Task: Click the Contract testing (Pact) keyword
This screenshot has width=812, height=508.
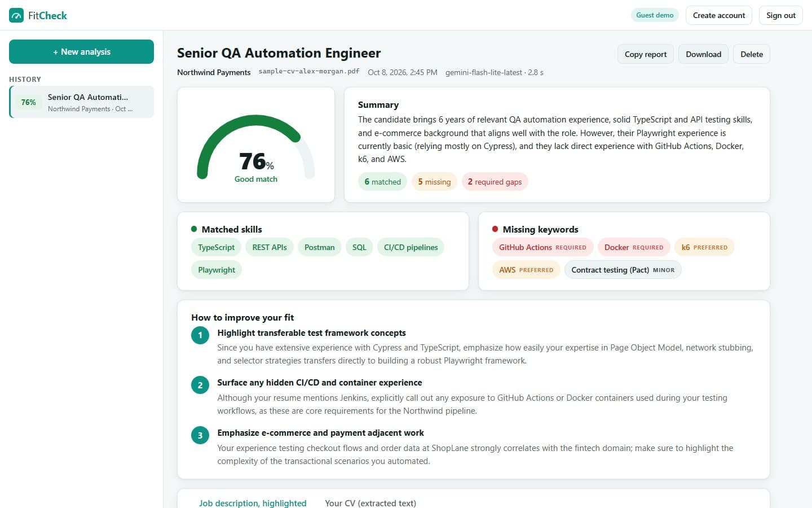Action: pyautogui.click(x=623, y=270)
